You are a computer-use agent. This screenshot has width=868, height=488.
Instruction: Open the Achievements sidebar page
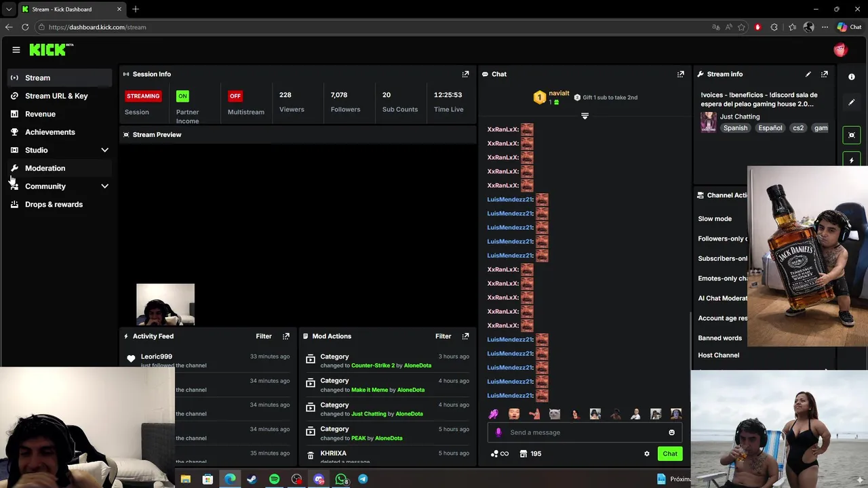[x=60, y=132]
